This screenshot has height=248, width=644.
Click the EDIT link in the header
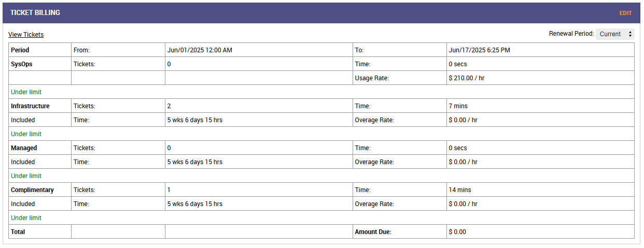pos(625,13)
